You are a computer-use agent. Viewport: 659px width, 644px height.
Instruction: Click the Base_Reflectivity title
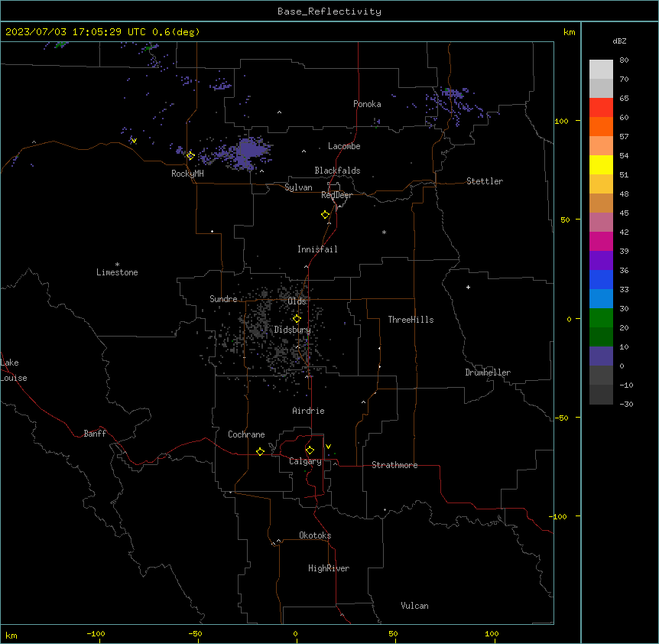pyautogui.click(x=329, y=11)
